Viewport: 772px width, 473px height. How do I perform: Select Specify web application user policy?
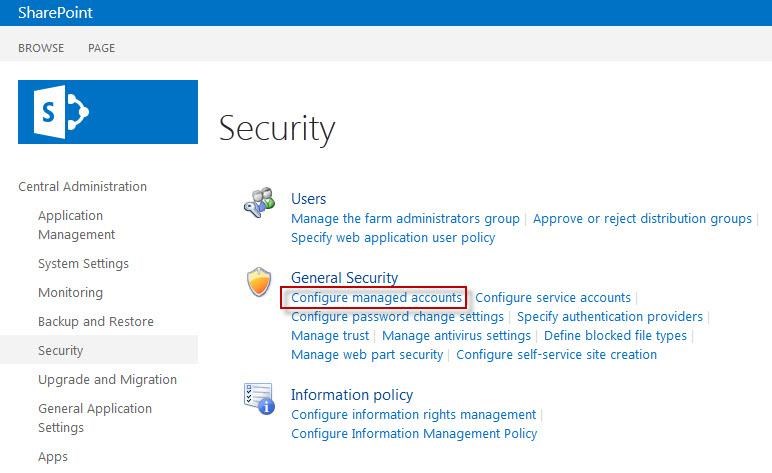(393, 237)
